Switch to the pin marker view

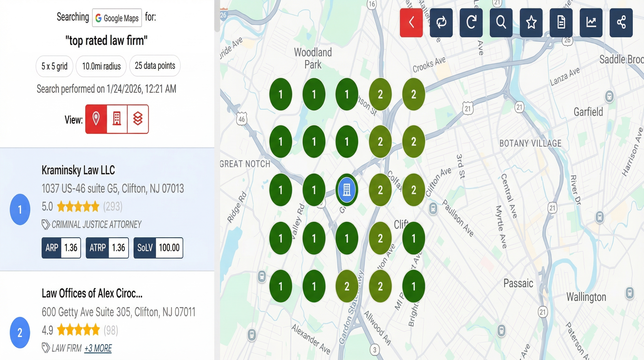[x=96, y=119]
